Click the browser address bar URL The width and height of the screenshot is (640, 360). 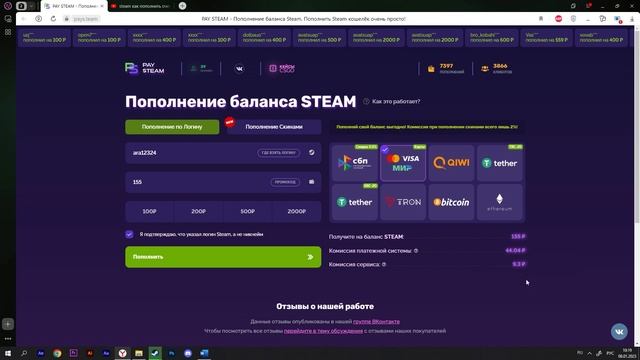(x=86, y=19)
